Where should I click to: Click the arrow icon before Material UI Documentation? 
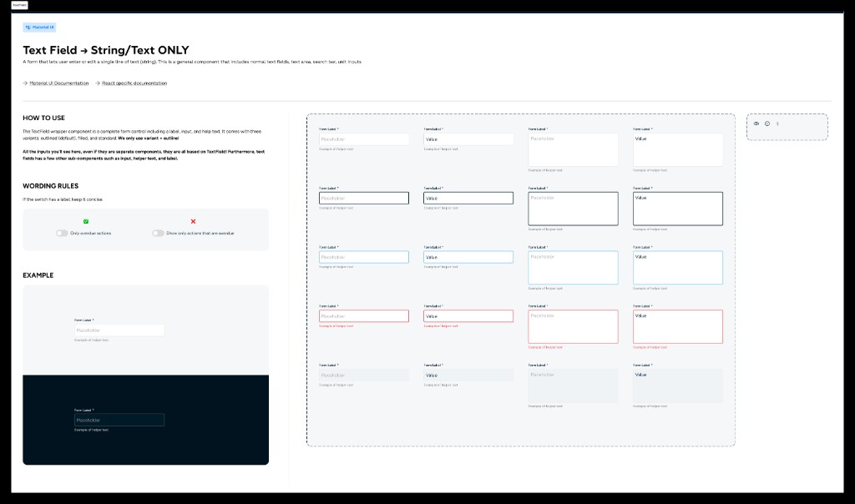pos(25,83)
